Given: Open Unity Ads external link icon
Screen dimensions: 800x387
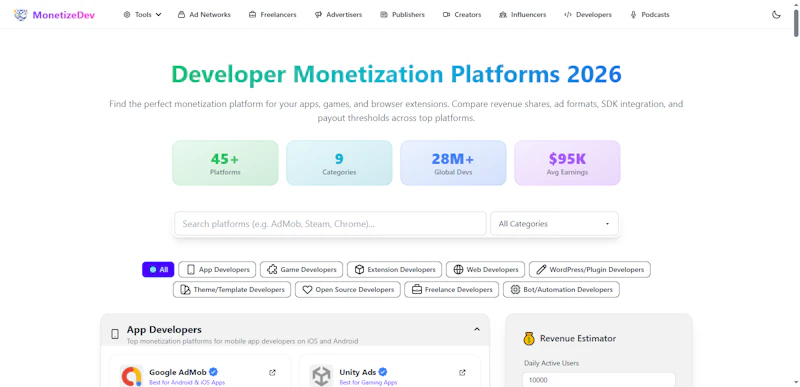Looking at the screenshot, I should 462,373.
